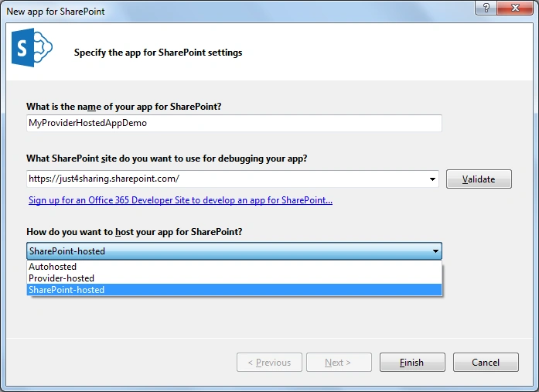Screen dimensions: 539x392
Task: Cancel the wizard with Cancel button
Action: [x=486, y=362]
